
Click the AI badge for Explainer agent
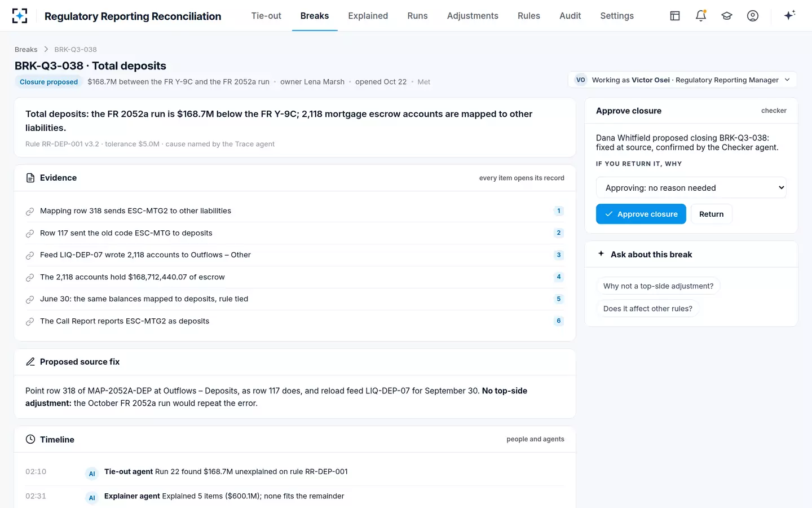tap(92, 498)
